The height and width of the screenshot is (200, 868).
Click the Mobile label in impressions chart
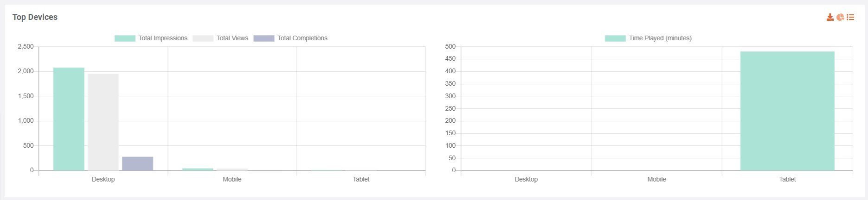pyautogui.click(x=232, y=179)
